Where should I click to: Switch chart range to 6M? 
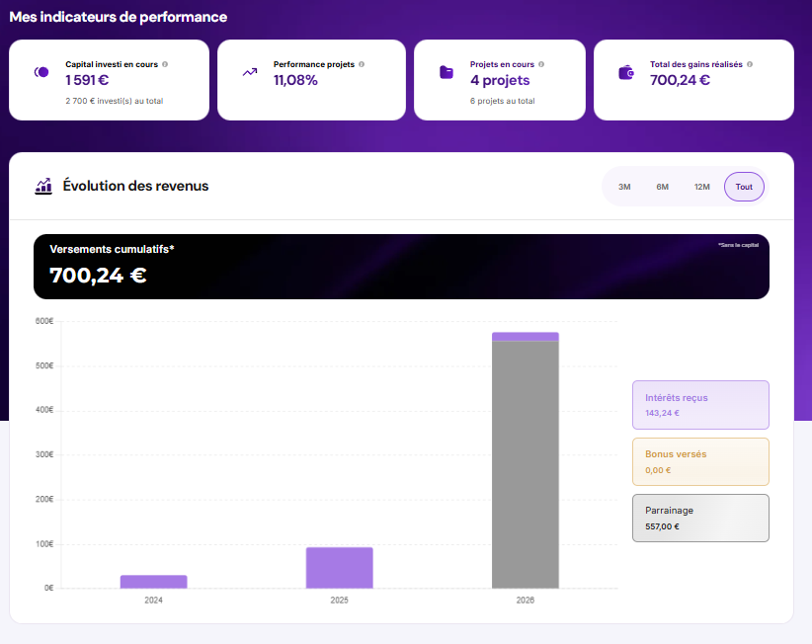(662, 187)
